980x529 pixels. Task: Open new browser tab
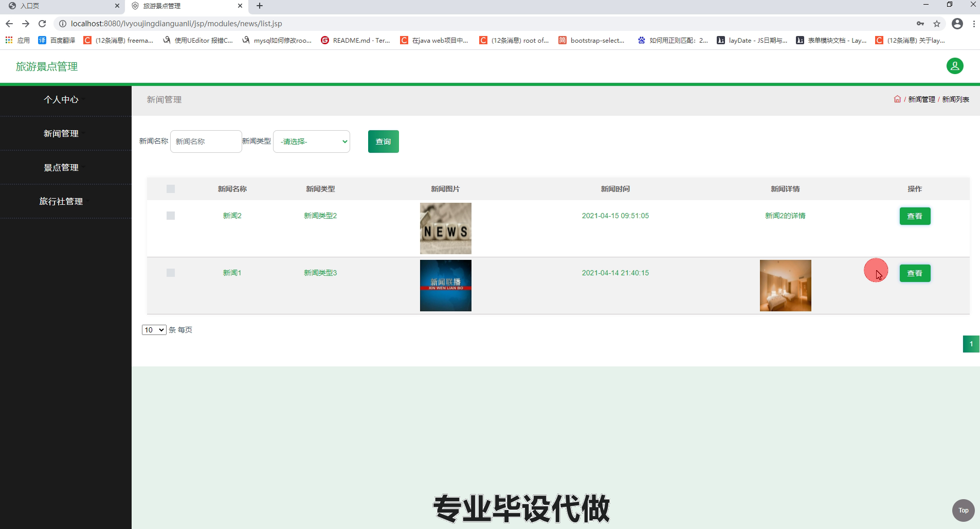pyautogui.click(x=260, y=6)
